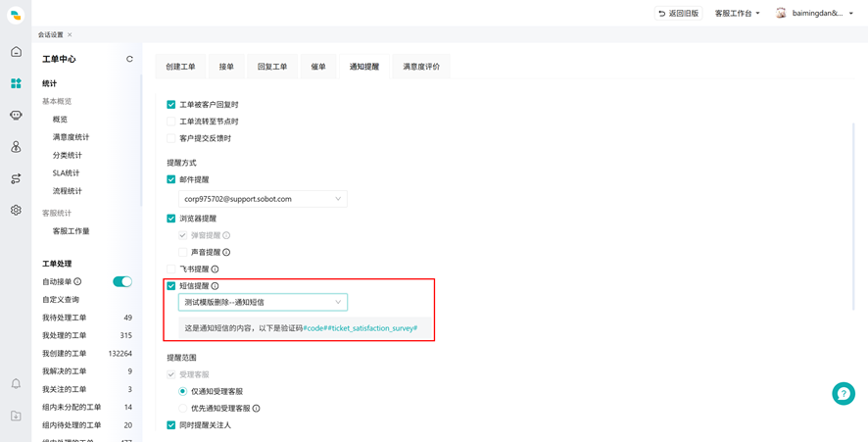
Task: Click the 会话设置 page tab label
Action: [x=50, y=34]
